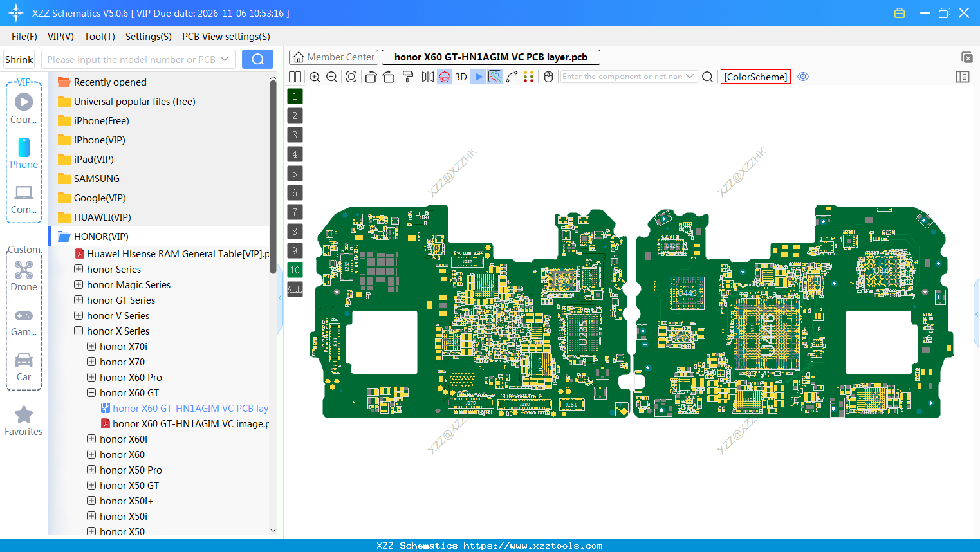Image resolution: width=980 pixels, height=552 pixels.
Task: Select the zoom out tool
Action: tap(331, 77)
